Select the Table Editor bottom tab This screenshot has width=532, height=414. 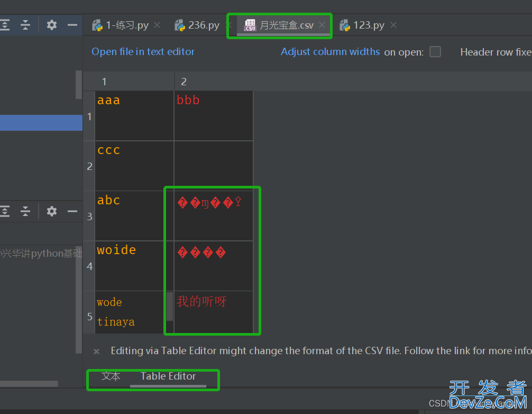168,376
